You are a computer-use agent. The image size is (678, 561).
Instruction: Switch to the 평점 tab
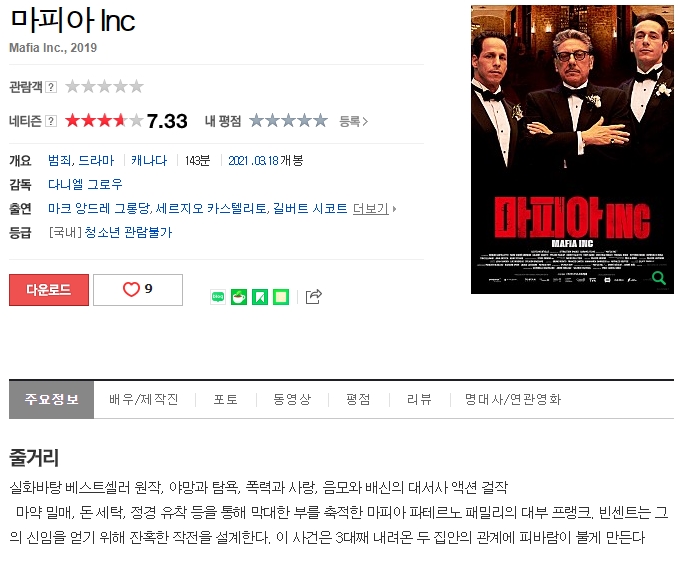(x=358, y=399)
